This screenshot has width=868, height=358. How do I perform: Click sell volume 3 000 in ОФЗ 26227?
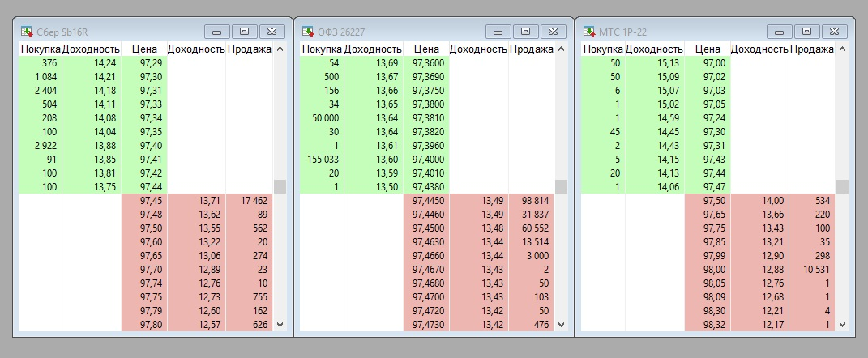point(538,256)
